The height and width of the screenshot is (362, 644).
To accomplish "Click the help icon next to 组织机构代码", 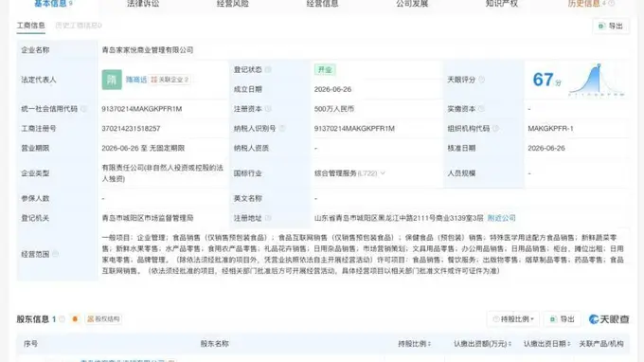I will (x=495, y=129).
